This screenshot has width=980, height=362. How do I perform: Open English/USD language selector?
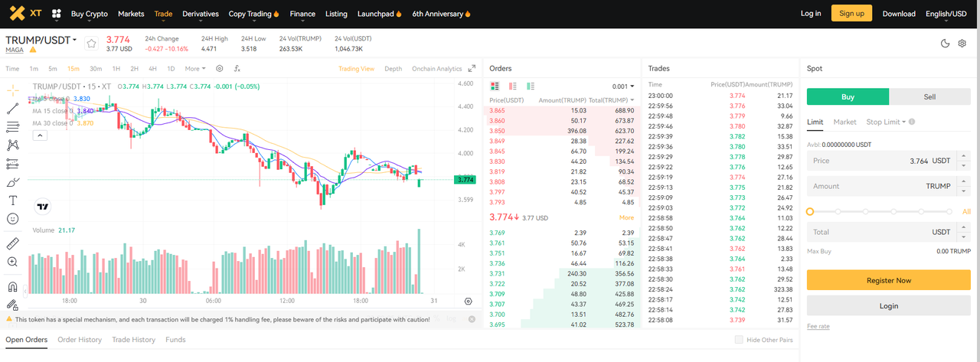[x=946, y=14]
